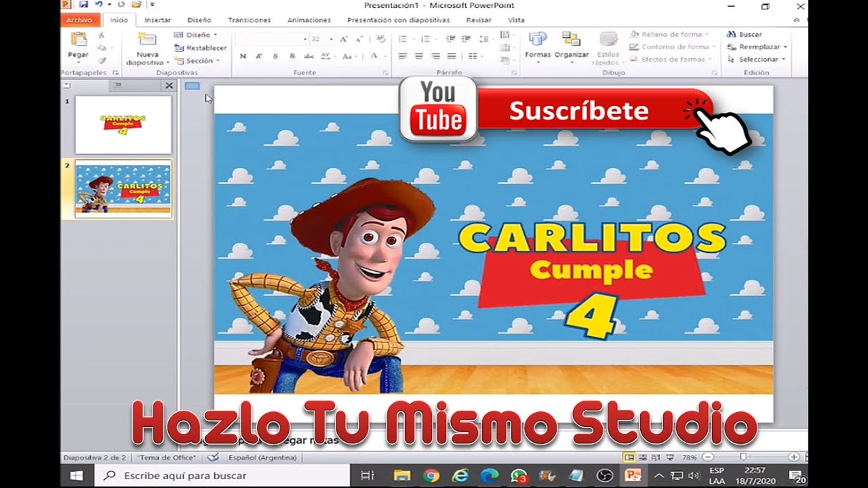Viewport: 868px width, 488px height.
Task: Click the Nueva diapositiva slide icon
Action: (146, 39)
